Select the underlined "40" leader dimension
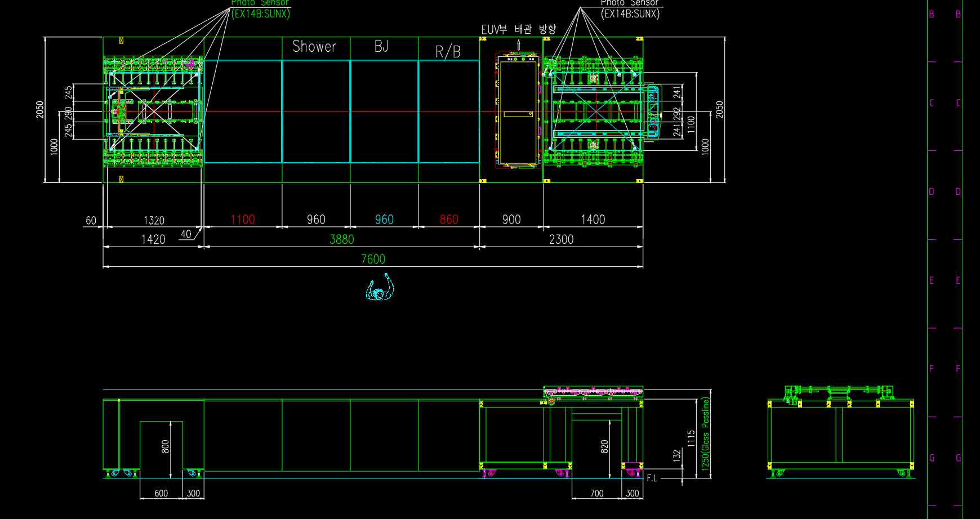The image size is (980, 519). pos(186,234)
